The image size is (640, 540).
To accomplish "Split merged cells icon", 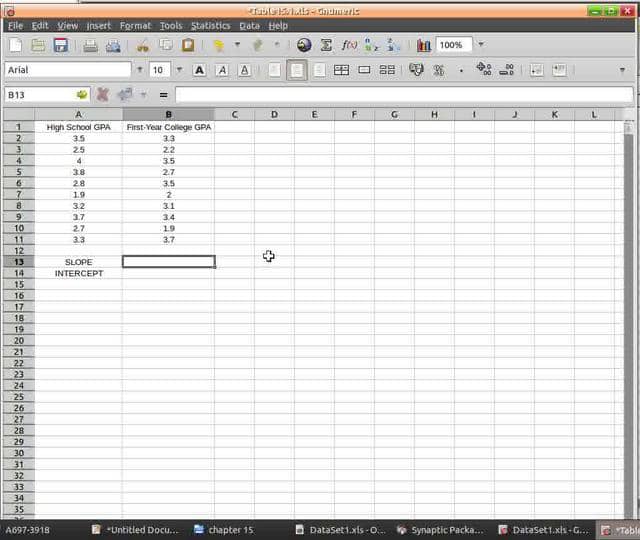I will click(x=387, y=70).
